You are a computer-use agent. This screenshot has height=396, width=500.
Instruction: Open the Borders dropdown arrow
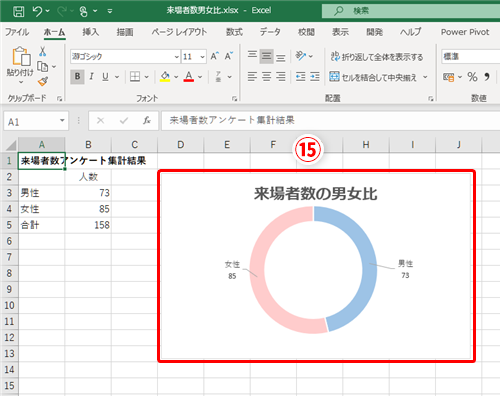(147, 77)
